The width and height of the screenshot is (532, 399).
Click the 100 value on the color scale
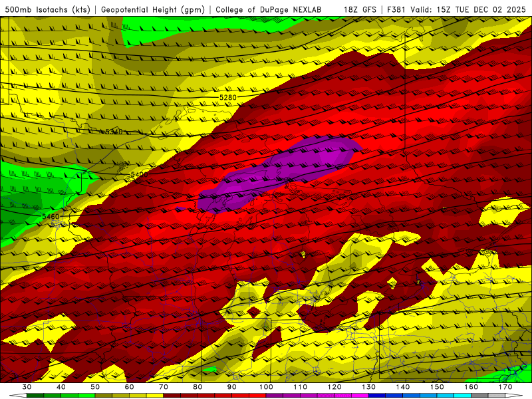pos(266,387)
